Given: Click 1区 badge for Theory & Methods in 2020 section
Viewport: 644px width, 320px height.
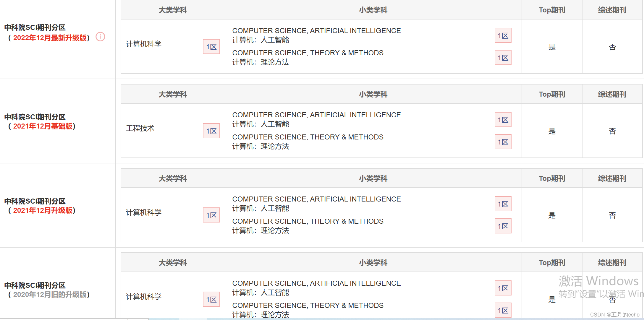Looking at the screenshot, I should pos(503,310).
